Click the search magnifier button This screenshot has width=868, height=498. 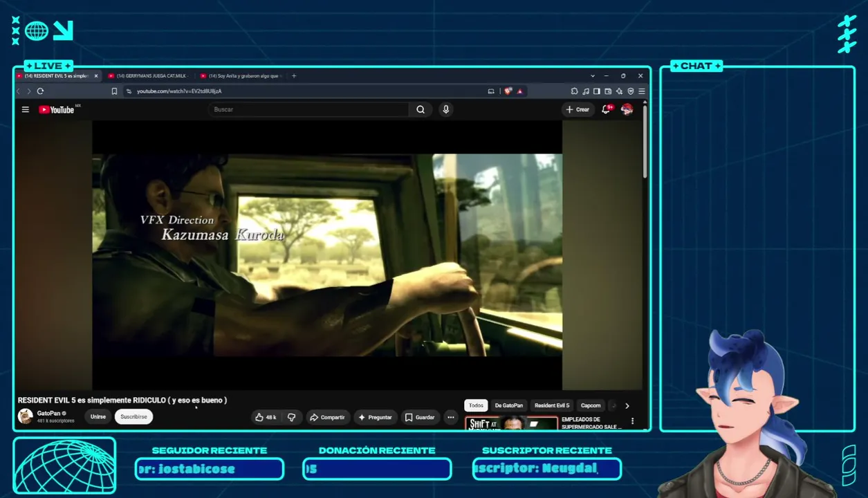421,109
